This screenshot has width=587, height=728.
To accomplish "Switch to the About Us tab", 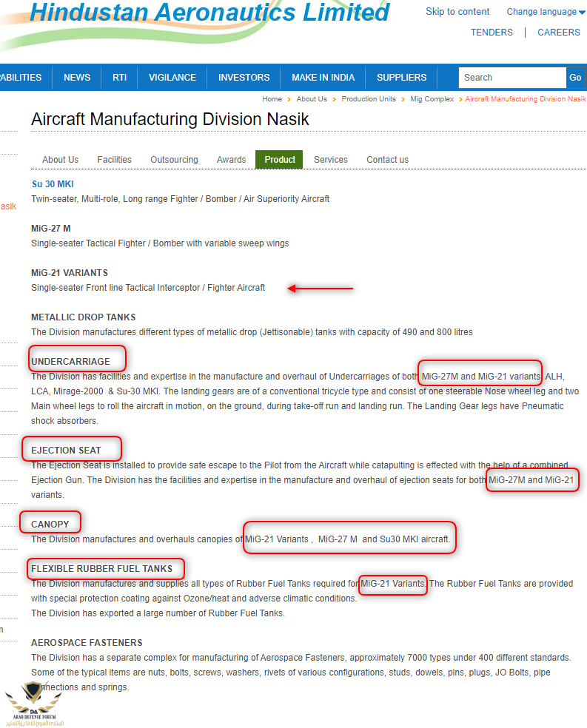I will (x=60, y=160).
